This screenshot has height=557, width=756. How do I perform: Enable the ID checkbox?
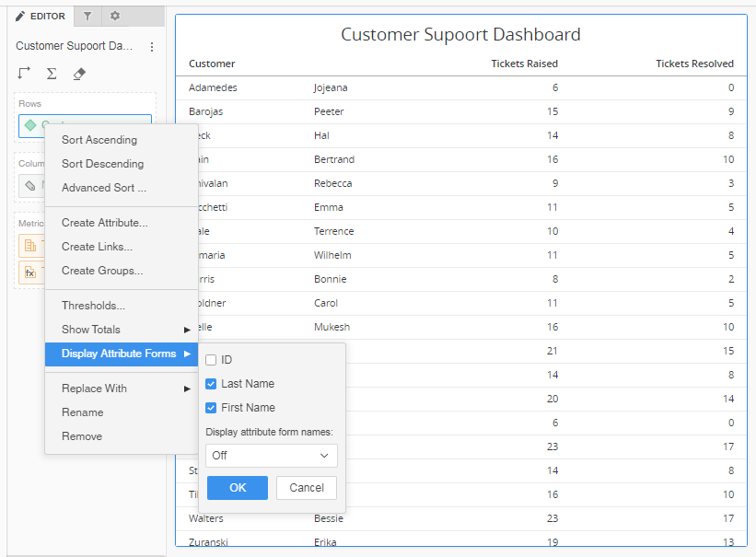pyautogui.click(x=211, y=360)
